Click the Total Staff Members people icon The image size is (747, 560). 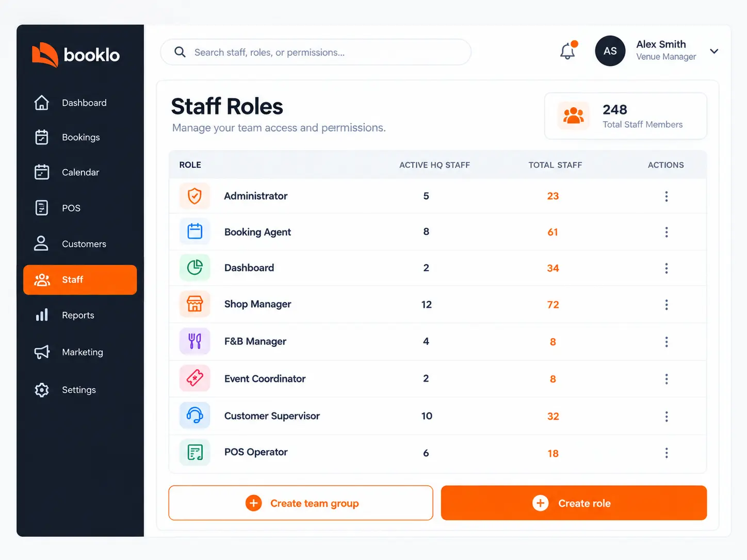click(573, 116)
